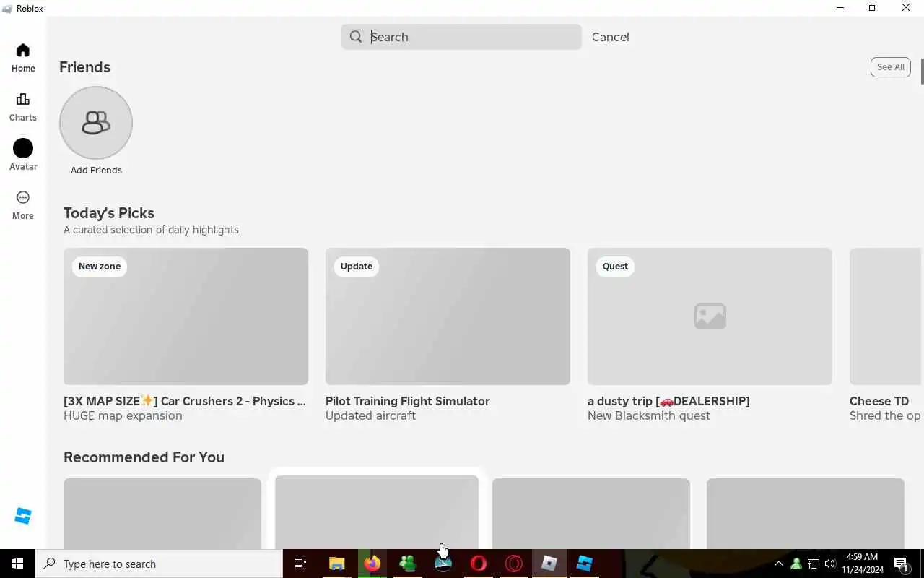Open the green messenger app on the taskbar
The image size is (924, 578).
408,564
